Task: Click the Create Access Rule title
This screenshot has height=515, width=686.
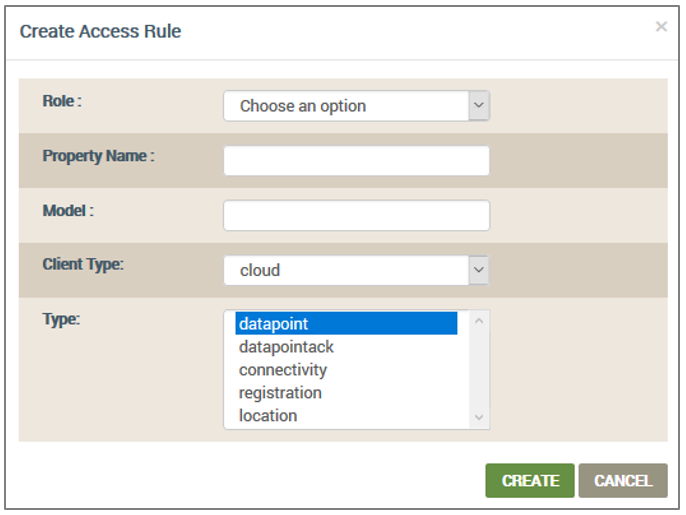Action: [100, 32]
